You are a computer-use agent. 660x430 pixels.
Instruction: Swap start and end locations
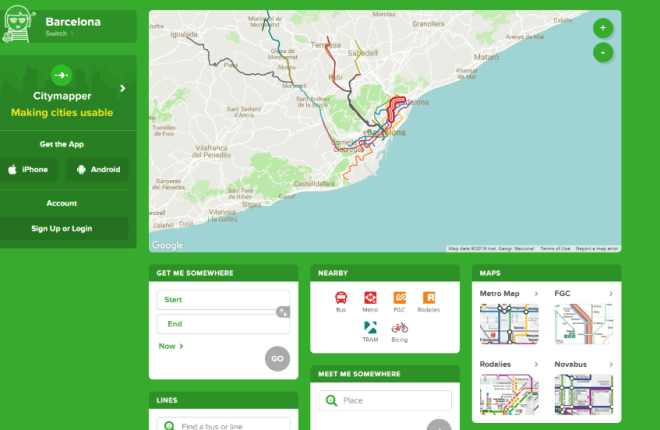[282, 312]
